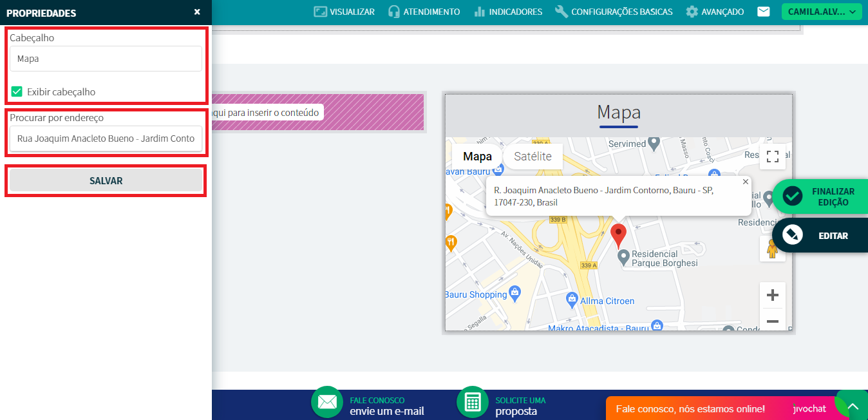Close the Propriedades panel
The width and height of the screenshot is (868, 420).
tap(197, 12)
